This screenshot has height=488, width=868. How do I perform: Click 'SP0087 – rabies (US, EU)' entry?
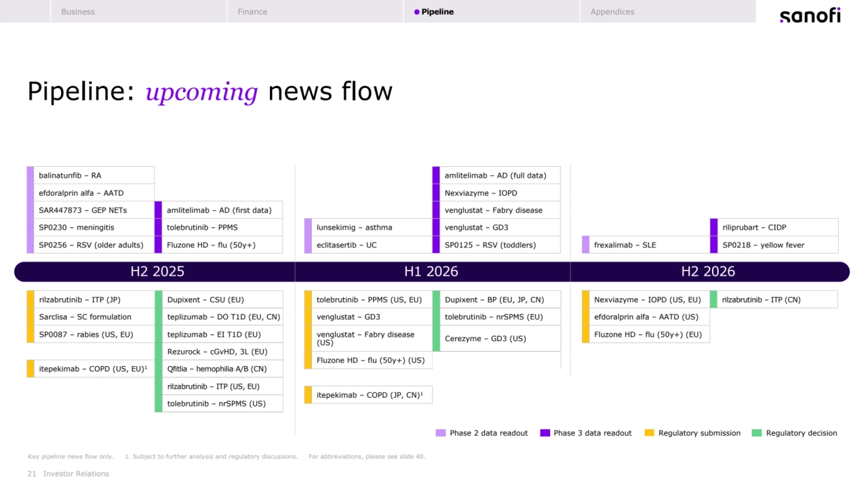point(90,334)
